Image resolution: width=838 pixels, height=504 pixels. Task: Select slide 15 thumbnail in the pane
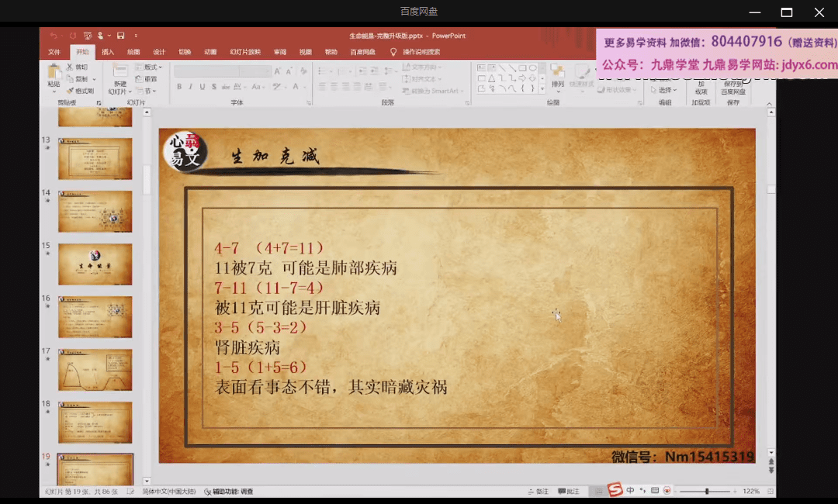coord(95,264)
